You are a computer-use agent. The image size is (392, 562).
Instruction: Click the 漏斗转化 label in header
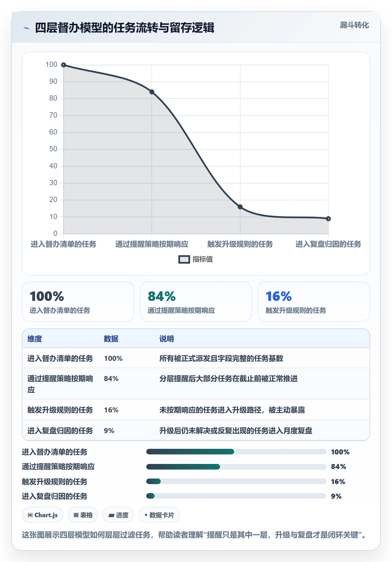(354, 25)
